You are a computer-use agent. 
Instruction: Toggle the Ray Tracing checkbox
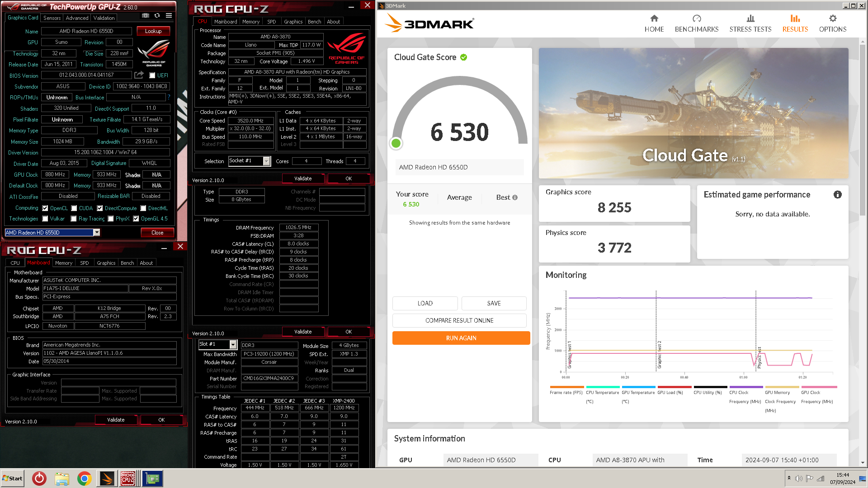coord(74,219)
